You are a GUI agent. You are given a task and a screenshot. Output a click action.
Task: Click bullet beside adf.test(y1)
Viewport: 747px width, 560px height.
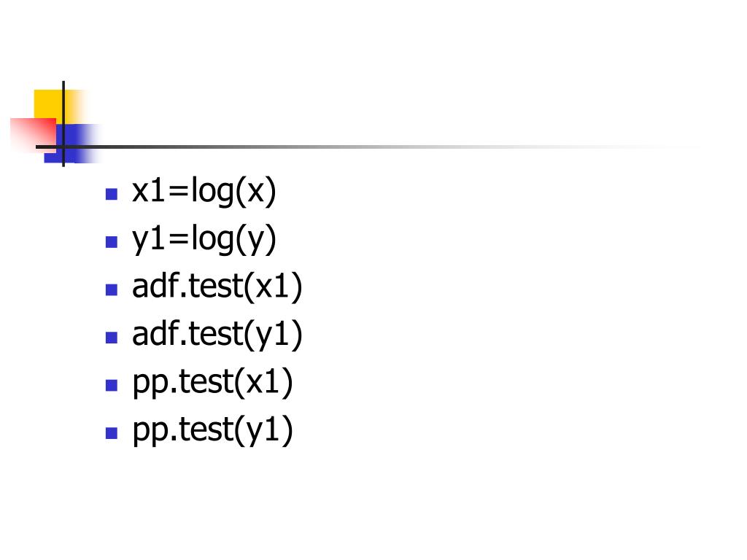click(x=112, y=337)
